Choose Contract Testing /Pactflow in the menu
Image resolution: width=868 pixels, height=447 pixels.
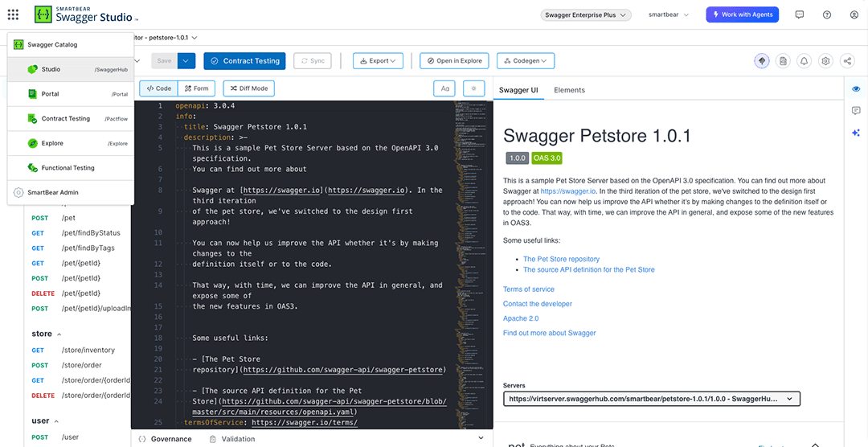71,118
